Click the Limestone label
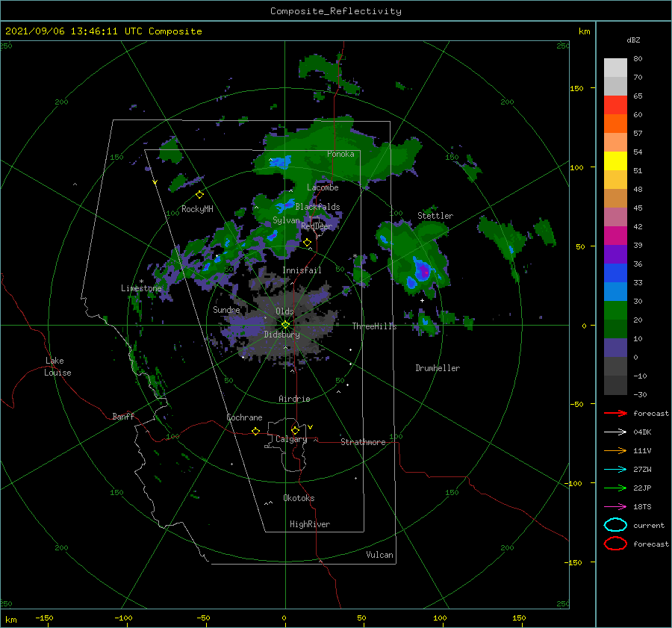The height and width of the screenshot is (628, 672). [141, 288]
